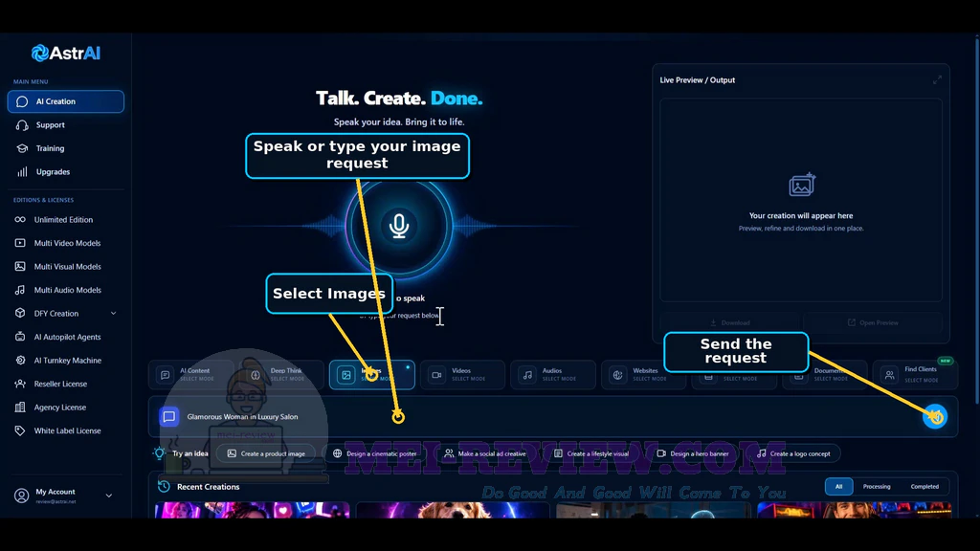Click the My Account avatar icon
This screenshot has width=980, height=551.
(x=21, y=496)
